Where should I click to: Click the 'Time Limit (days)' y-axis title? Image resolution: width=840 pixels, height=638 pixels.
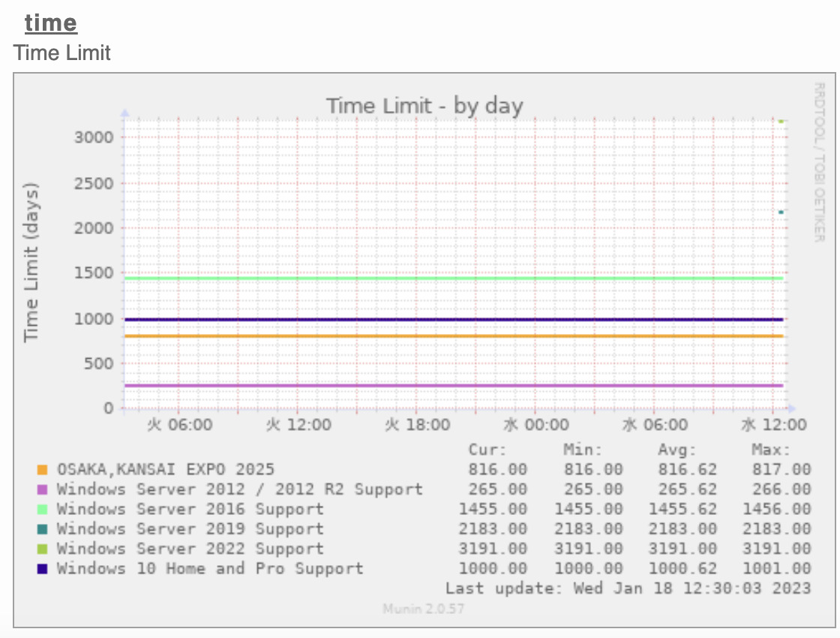coord(31,262)
